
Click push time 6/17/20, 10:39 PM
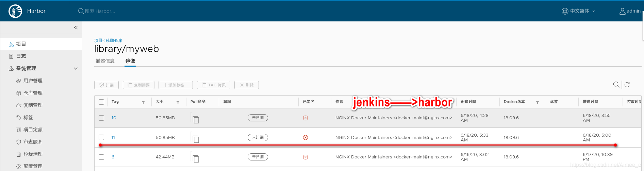coord(598,157)
